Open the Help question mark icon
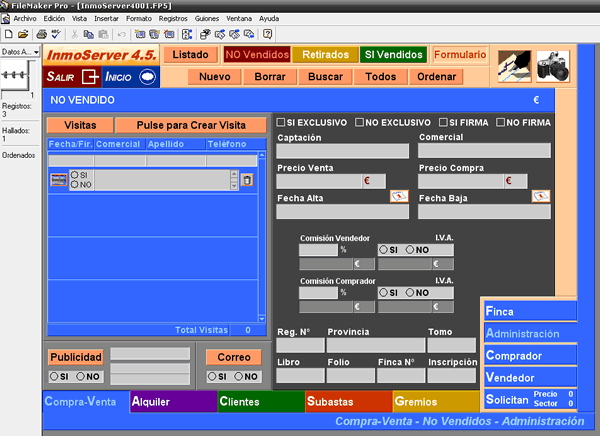 (267, 34)
